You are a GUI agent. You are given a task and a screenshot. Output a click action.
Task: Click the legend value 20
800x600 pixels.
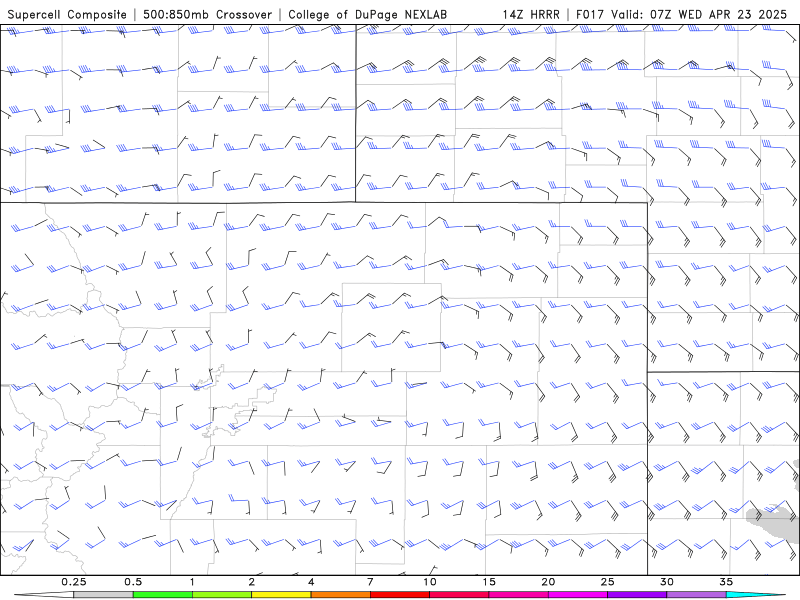pos(548,582)
